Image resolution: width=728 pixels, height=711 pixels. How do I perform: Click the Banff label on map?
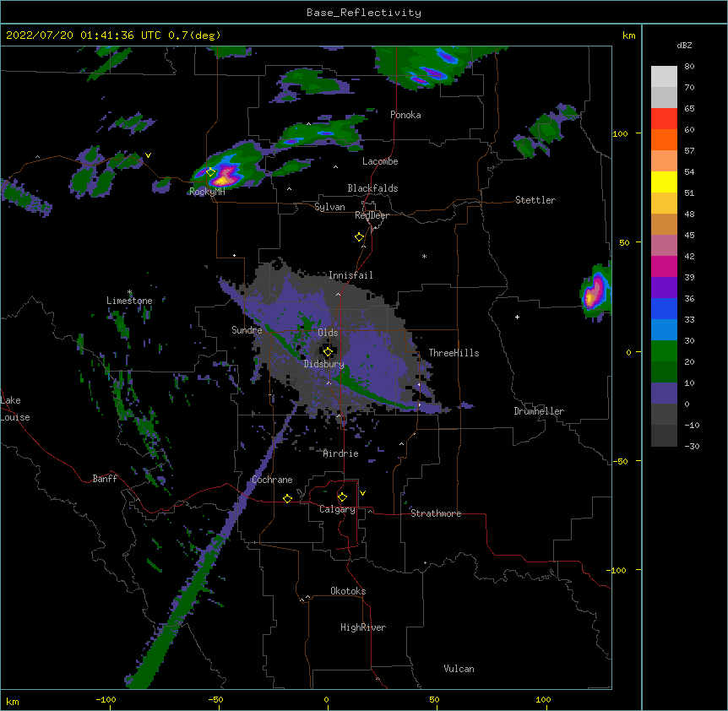(105, 479)
